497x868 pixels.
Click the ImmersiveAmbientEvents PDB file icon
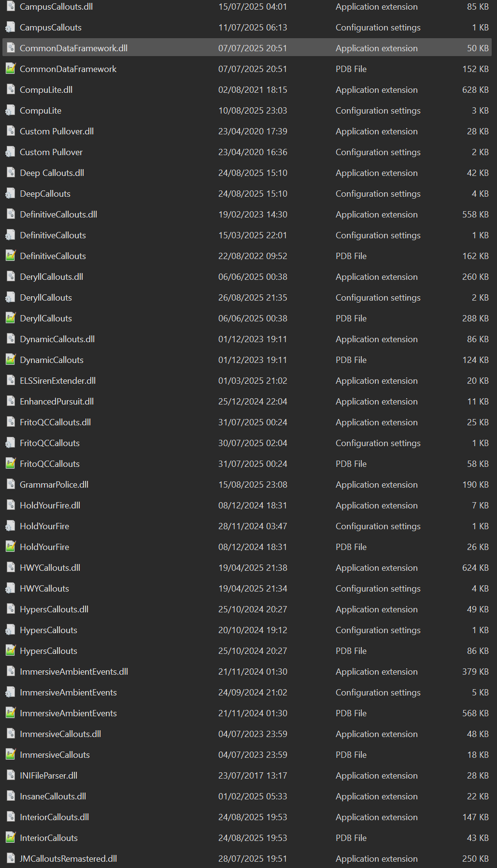(x=10, y=713)
